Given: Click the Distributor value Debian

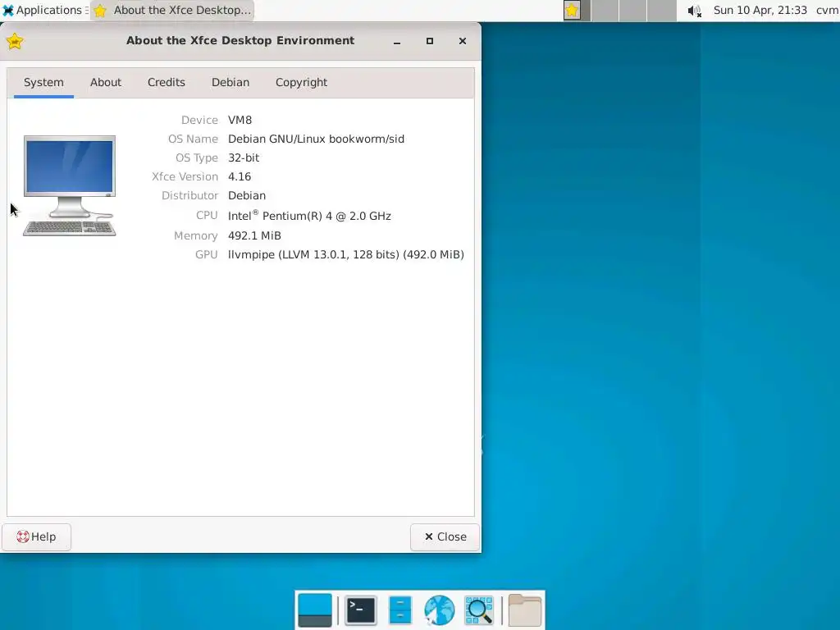Looking at the screenshot, I should click(x=247, y=195).
